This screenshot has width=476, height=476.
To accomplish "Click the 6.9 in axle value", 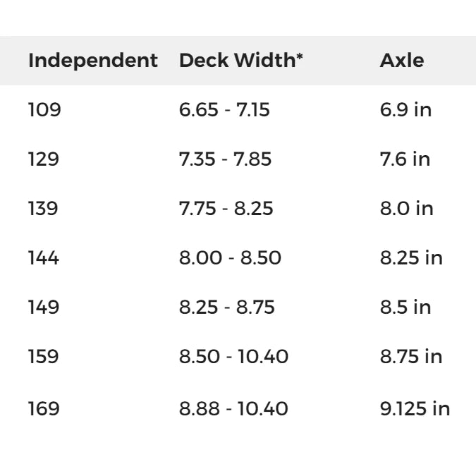I will tap(405, 110).
